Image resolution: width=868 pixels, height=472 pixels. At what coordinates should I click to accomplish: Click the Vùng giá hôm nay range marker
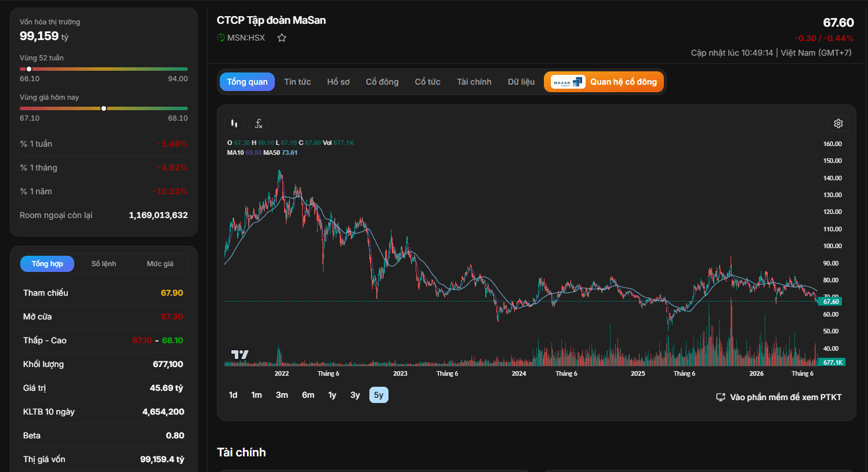point(104,108)
